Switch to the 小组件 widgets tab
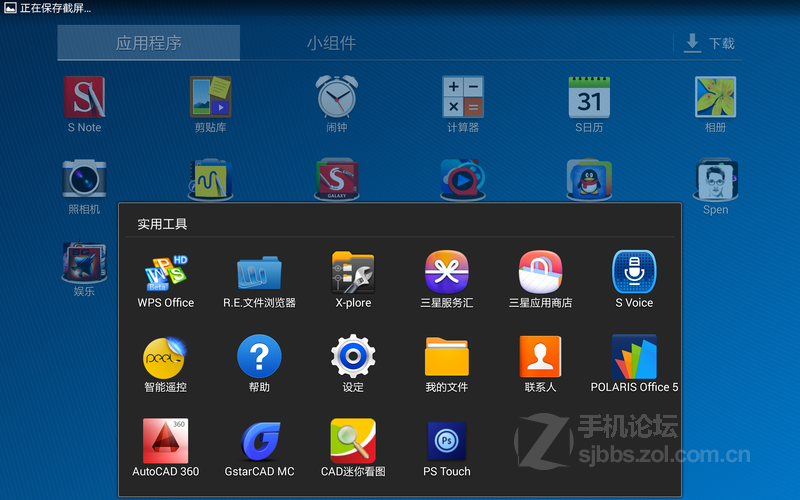Screen dimensions: 800x500 tap(331, 43)
